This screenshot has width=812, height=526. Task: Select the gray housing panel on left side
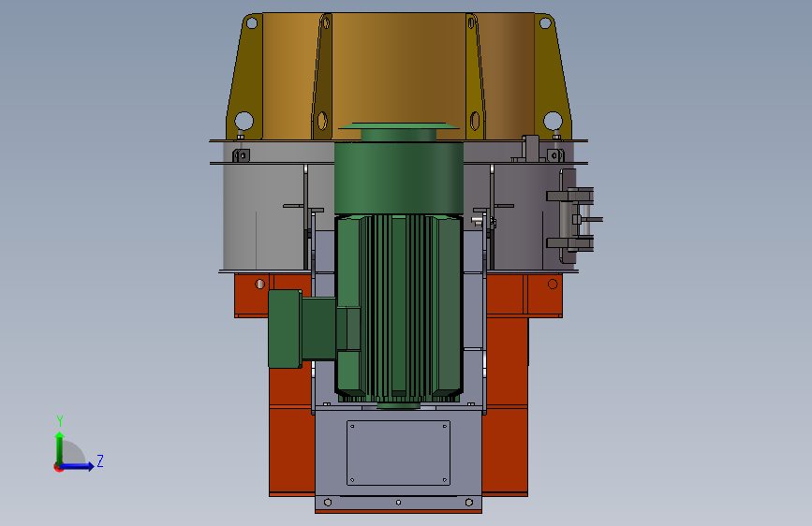264,217
